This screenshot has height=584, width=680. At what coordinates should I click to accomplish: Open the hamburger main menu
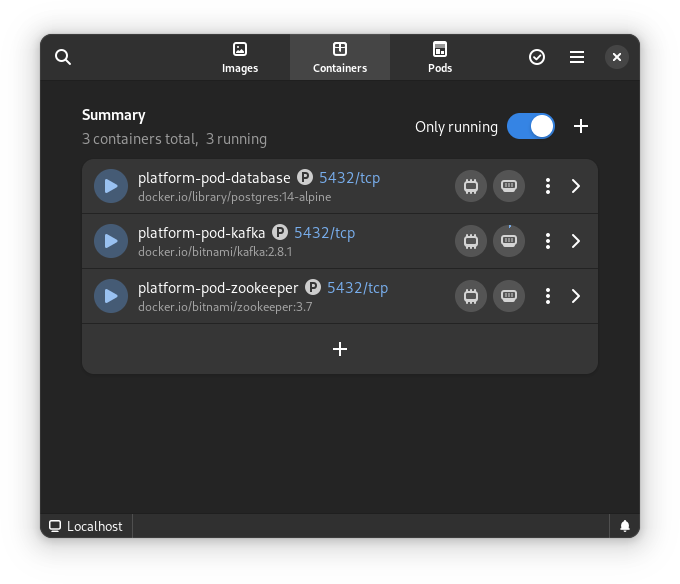pyautogui.click(x=577, y=57)
